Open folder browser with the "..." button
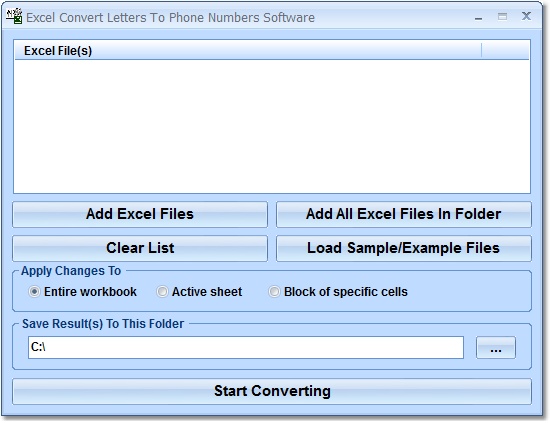 pyautogui.click(x=496, y=348)
